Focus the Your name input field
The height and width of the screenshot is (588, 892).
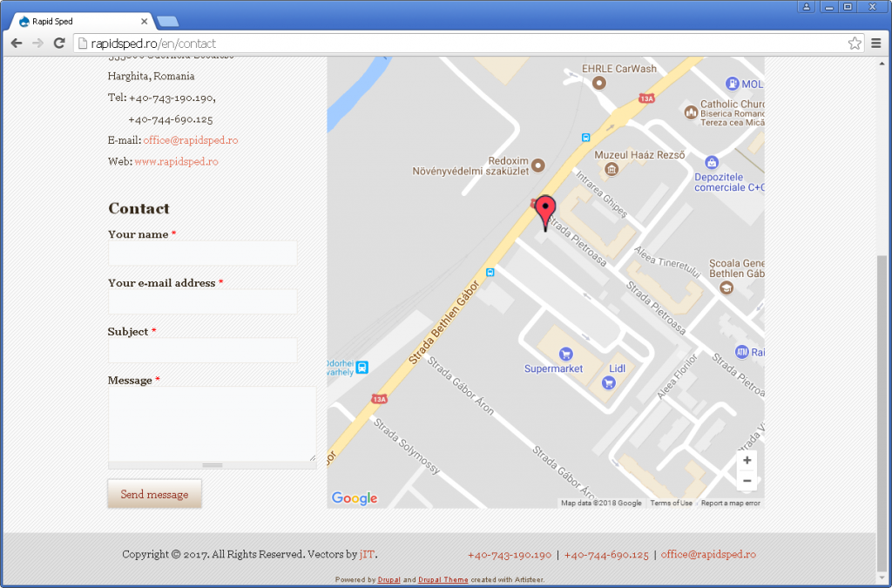[x=202, y=253]
